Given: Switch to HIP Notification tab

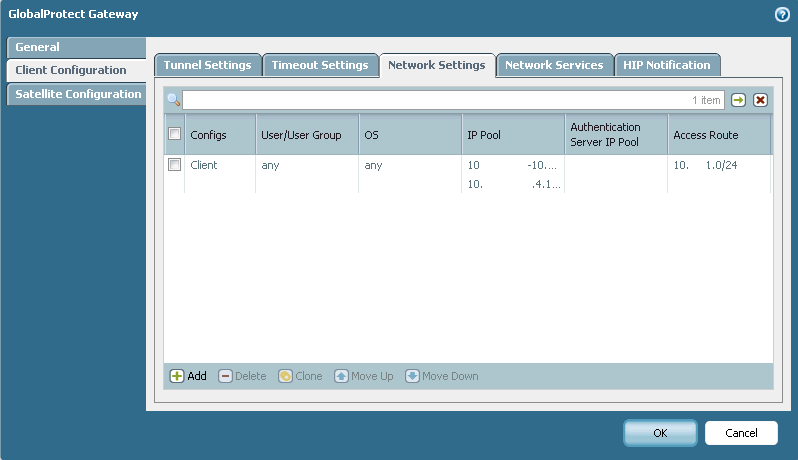Looking at the screenshot, I should (x=666, y=65).
